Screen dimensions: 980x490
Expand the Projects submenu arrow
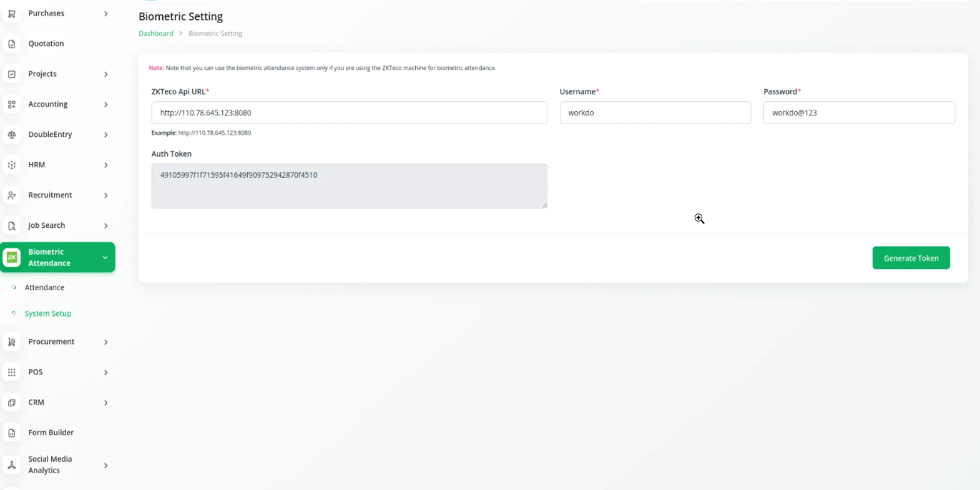[105, 74]
